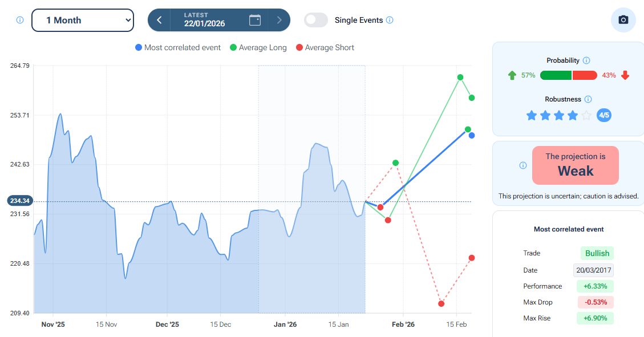Viewport: 644px width, 337px height.
Task: Click info icon beside Weak projection box
Action: tap(523, 165)
